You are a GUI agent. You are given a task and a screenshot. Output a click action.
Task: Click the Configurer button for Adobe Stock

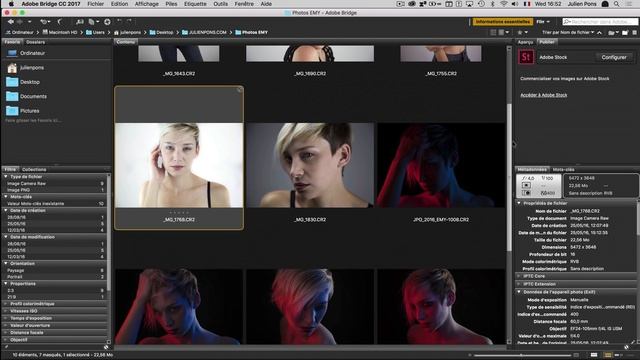click(614, 57)
